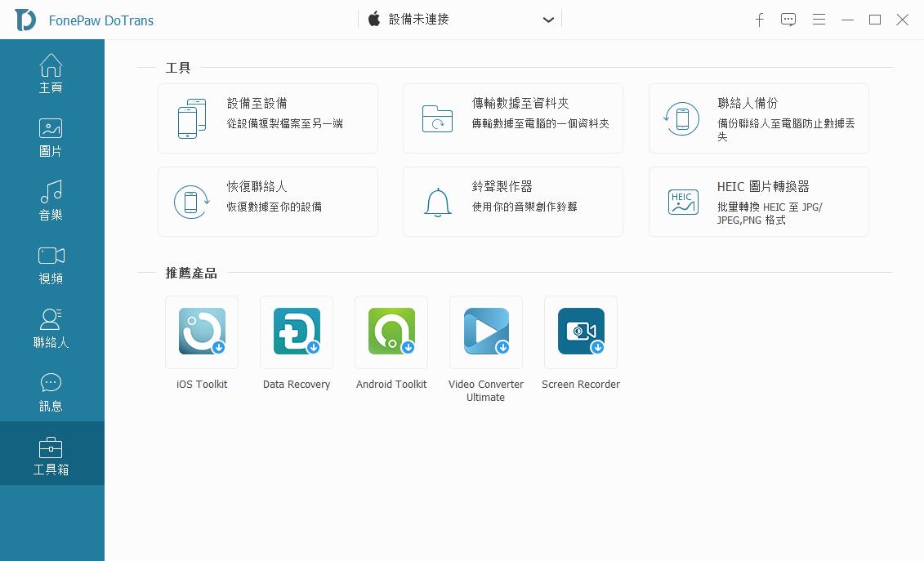Open the 設備至設備 transfer tool
Screen dimensions: 924x561
pos(268,118)
